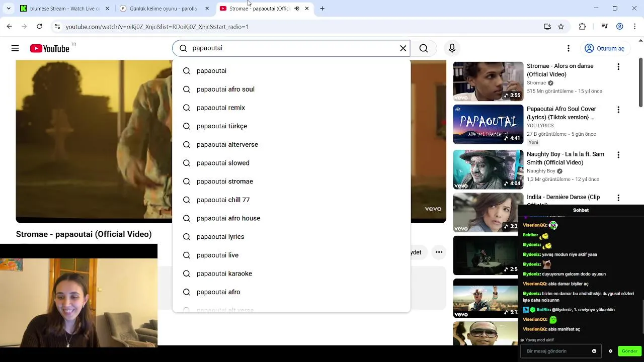Viewport: 644px width, 362px height.
Task: Select suggestion 'papaoutai remix'
Action: pos(291,108)
